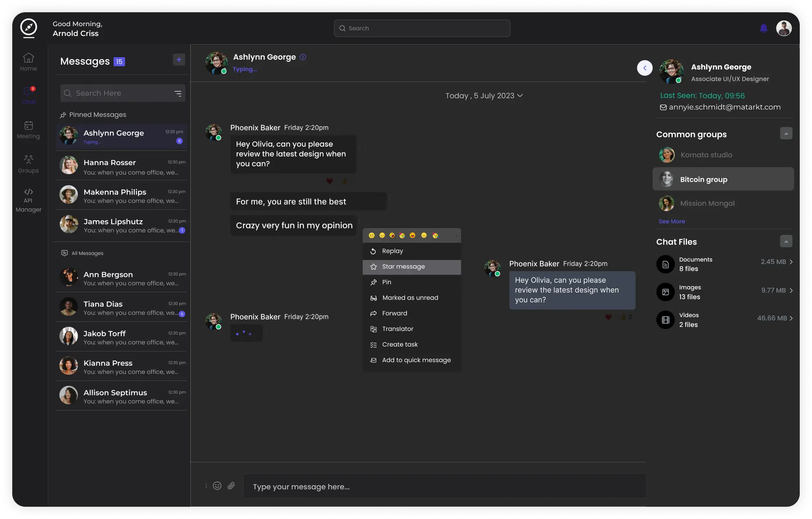Click the heart reaction under first message
The image size is (812, 519).
tap(330, 181)
